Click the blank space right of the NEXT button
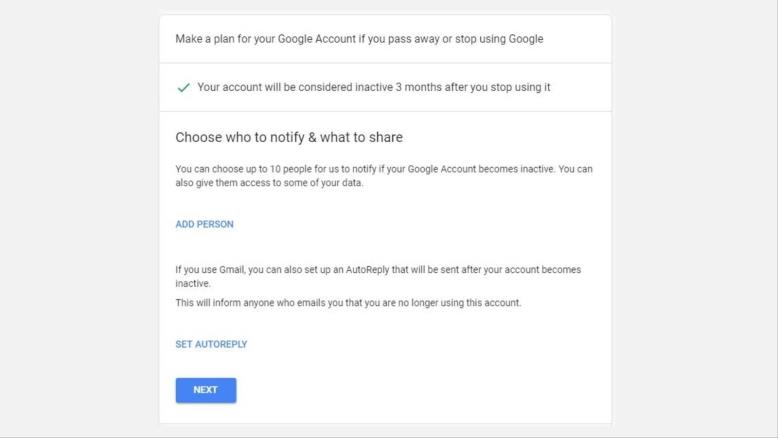The height and width of the screenshot is (438, 778). click(x=422, y=390)
